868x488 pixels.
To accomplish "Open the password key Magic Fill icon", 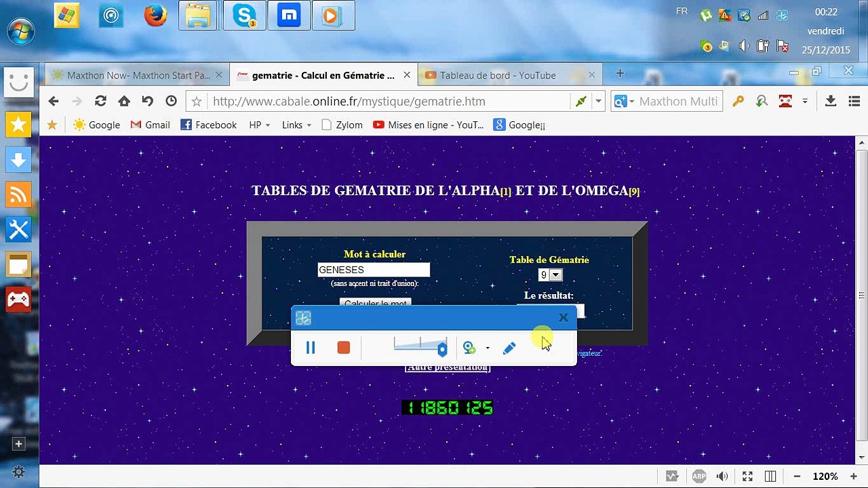I will 738,101.
